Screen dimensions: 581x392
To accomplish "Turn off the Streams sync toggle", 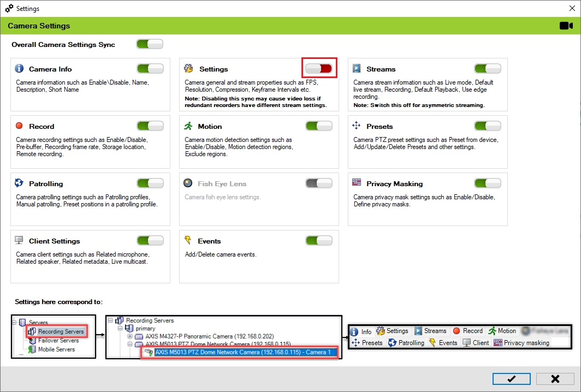I will (x=488, y=68).
